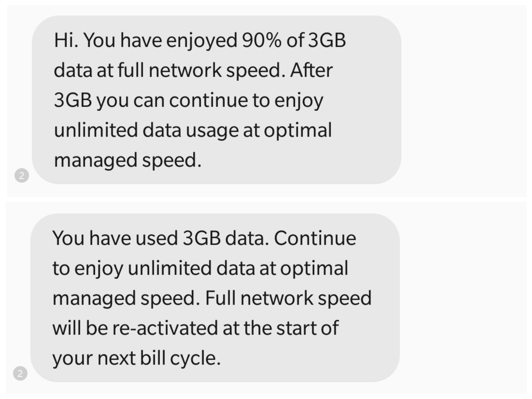Click the line 'unlimited data usage at optimal'
Image resolution: width=532 pixels, height=399 pixels.
click(x=193, y=131)
